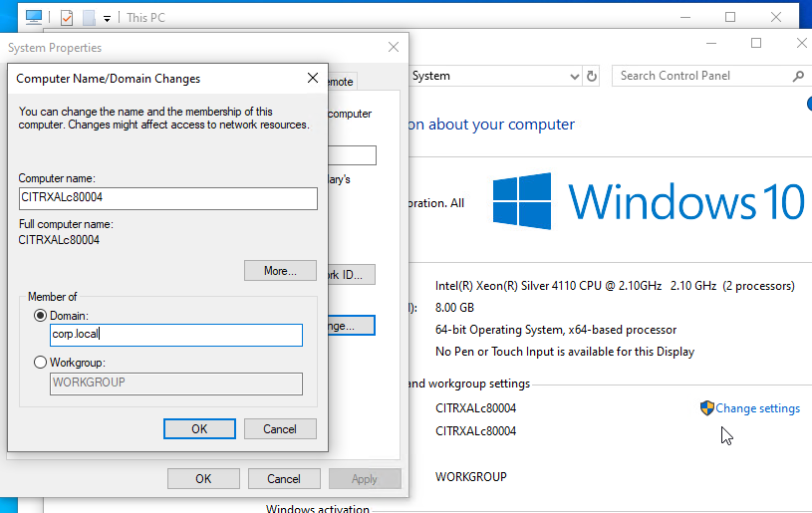Click the search magnifier icon in Control Panel
This screenshot has width=812, height=513.
(798, 76)
